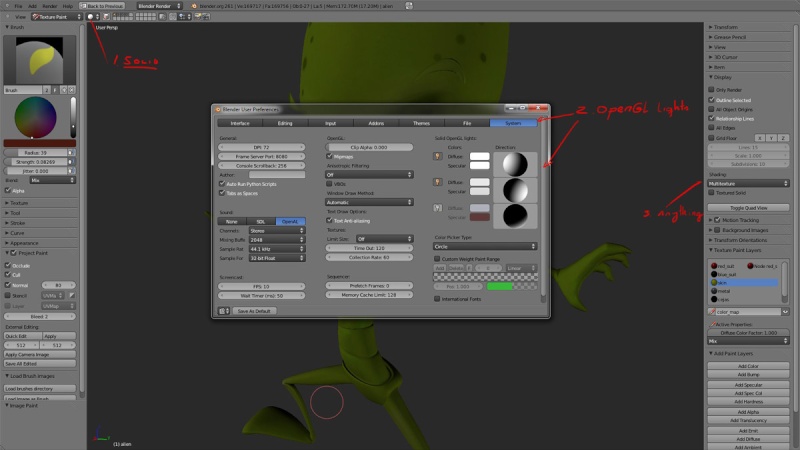The width and height of the screenshot is (800, 450).
Task: Click the blue_suit material sphere icon
Action: tap(714, 274)
